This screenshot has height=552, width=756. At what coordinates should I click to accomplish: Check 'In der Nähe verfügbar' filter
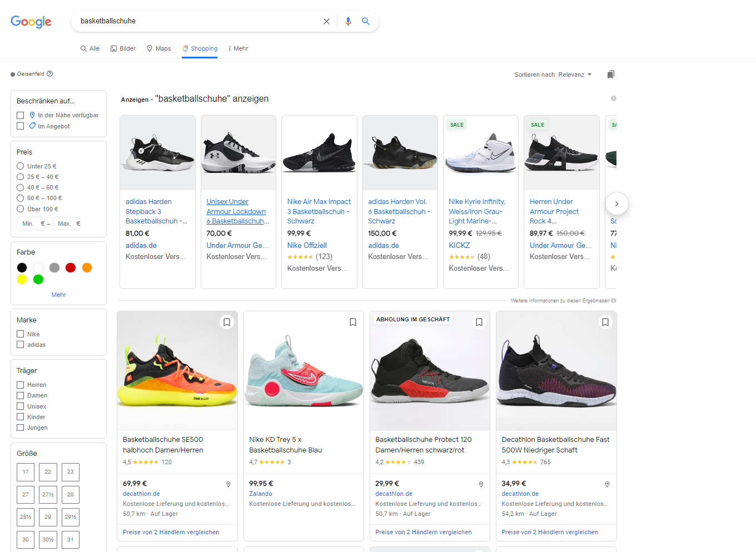click(x=21, y=115)
